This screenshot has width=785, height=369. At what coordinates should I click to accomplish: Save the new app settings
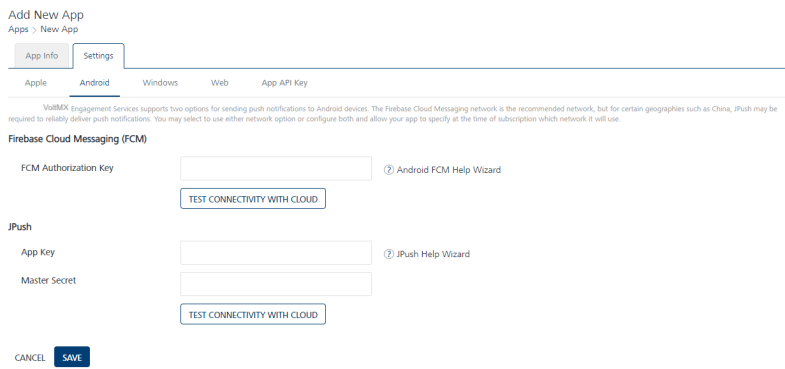pyautogui.click(x=72, y=357)
